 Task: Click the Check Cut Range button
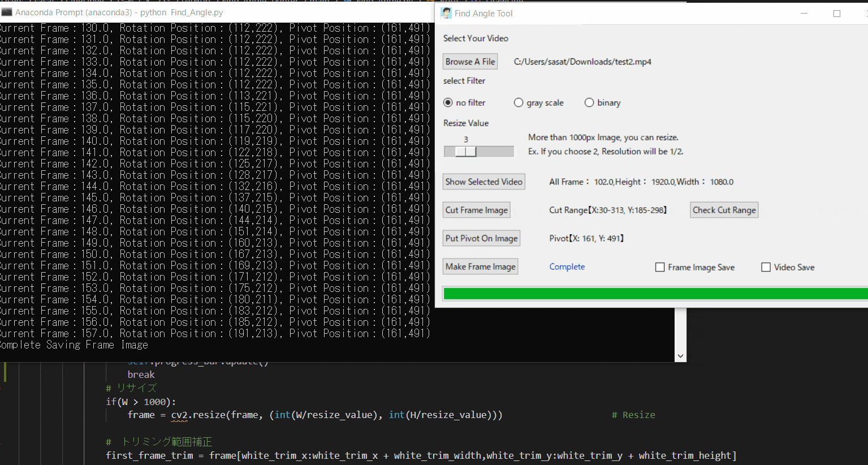click(724, 210)
